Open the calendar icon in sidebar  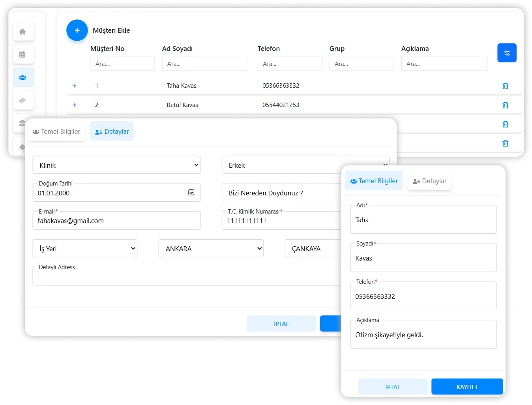tap(23, 54)
